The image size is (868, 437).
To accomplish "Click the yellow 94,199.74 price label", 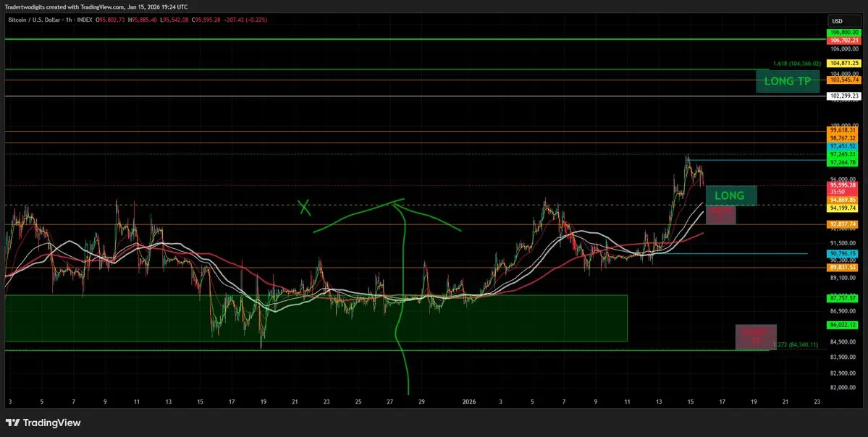I will 843,208.
